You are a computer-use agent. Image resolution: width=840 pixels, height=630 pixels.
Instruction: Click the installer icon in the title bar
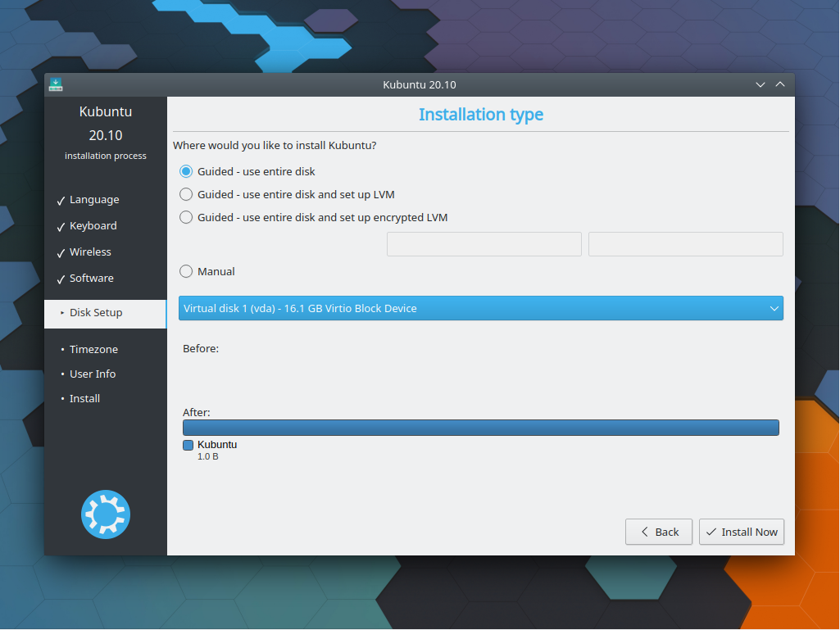pyautogui.click(x=56, y=84)
